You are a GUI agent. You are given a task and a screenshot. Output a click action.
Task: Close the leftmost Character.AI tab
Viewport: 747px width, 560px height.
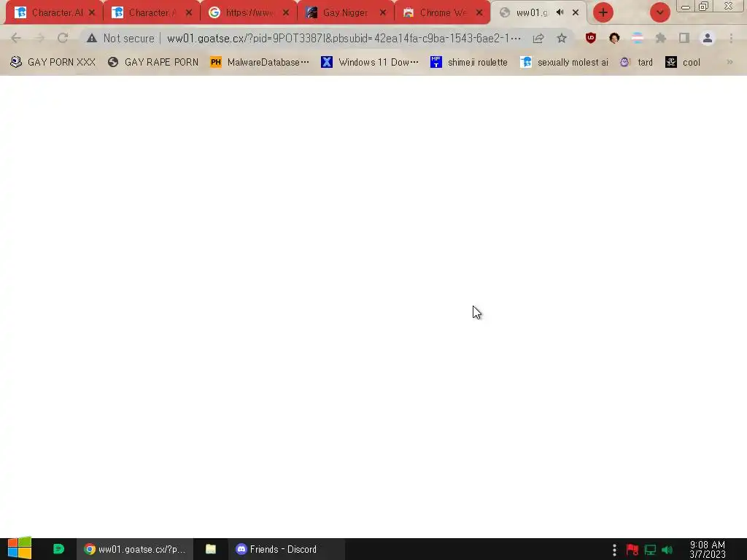point(92,13)
